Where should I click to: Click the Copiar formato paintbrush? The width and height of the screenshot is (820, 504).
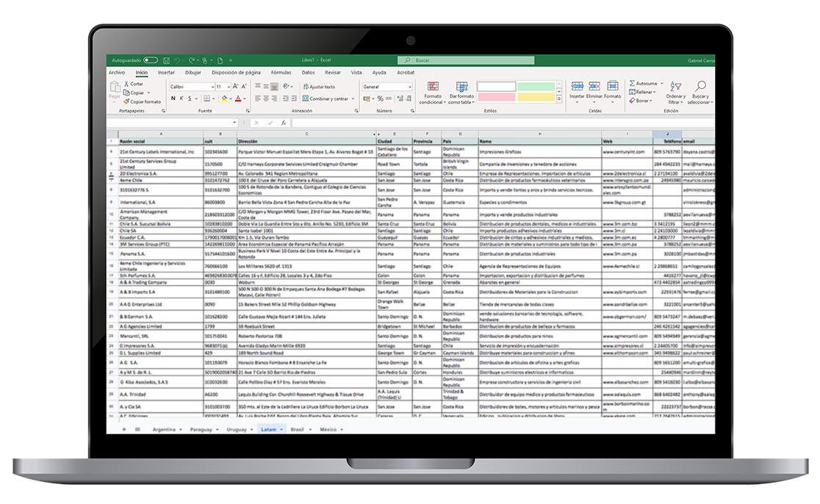coord(126,102)
